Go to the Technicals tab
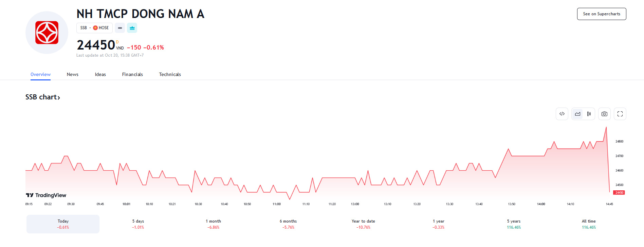The image size is (644, 247). 170,74
